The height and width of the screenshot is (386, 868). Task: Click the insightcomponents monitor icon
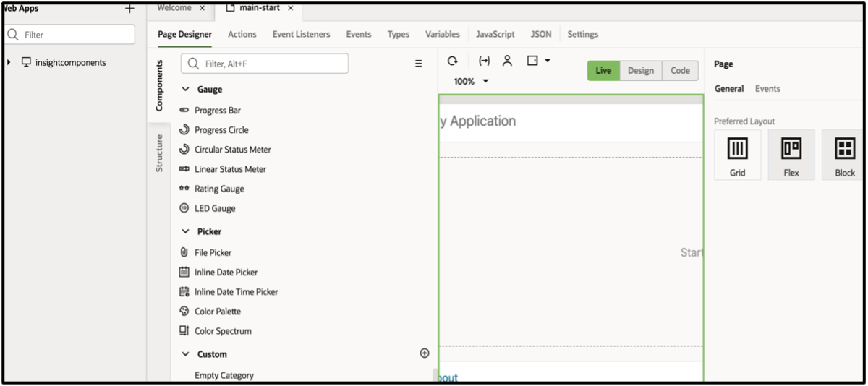click(x=26, y=62)
